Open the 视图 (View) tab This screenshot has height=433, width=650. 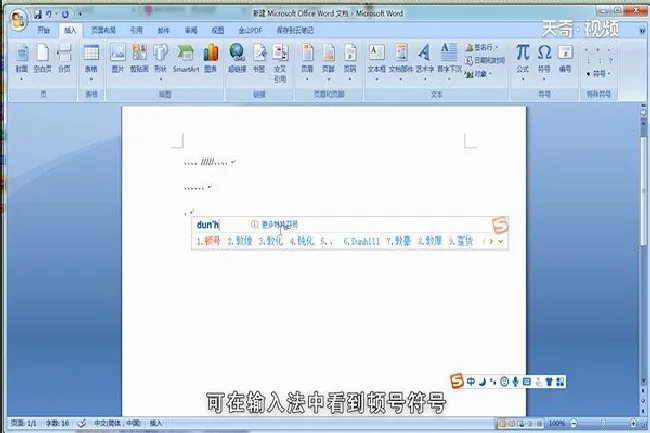pyautogui.click(x=218, y=30)
